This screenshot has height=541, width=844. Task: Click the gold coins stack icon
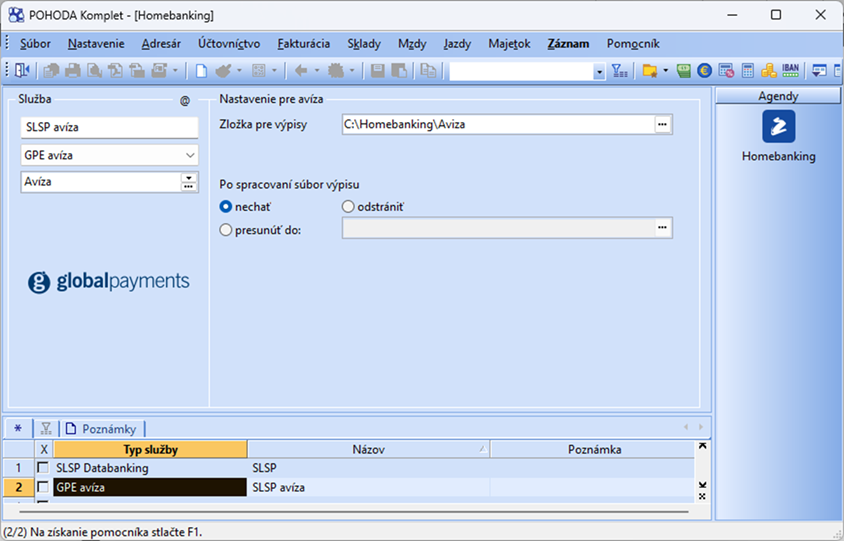[769, 71]
